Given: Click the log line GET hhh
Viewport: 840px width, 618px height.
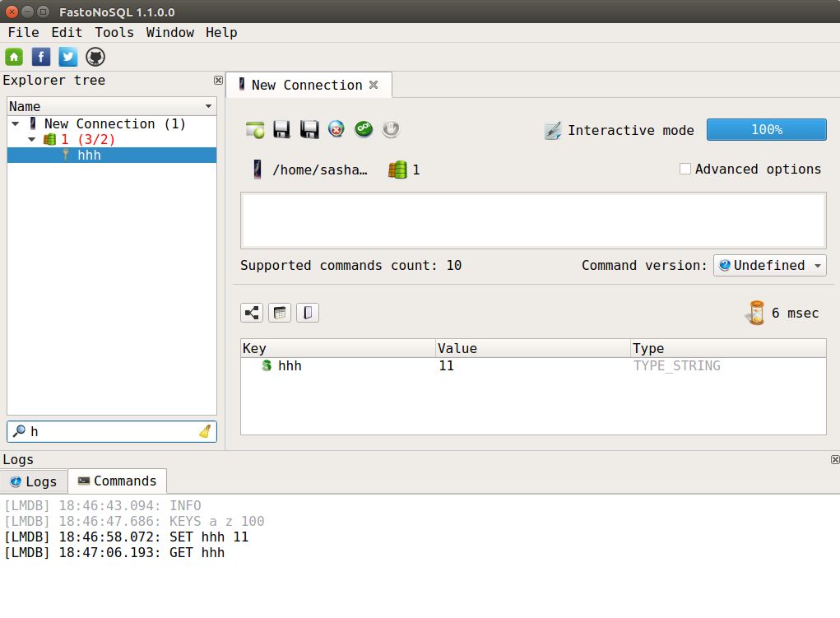Looking at the screenshot, I should tap(114, 553).
